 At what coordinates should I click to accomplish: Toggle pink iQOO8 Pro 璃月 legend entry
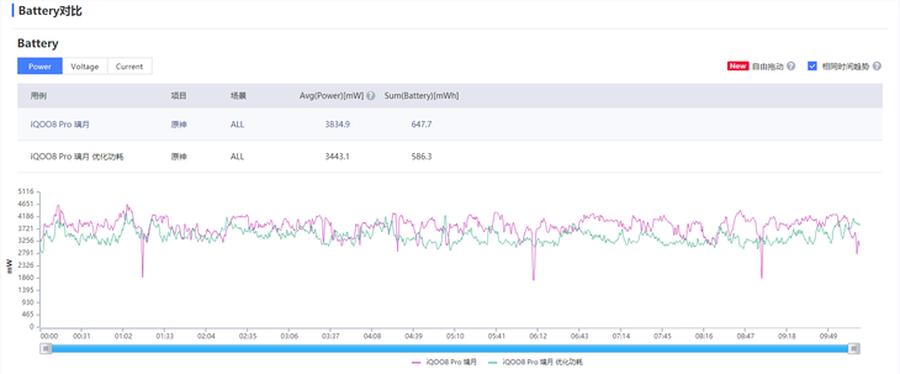[444, 363]
